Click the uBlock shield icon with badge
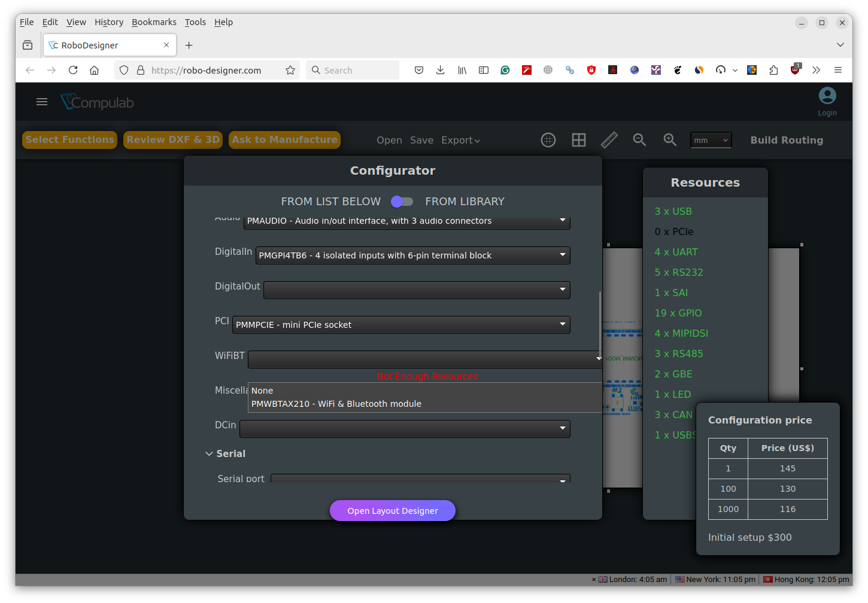Image resolution: width=868 pixels, height=603 pixels. point(796,69)
